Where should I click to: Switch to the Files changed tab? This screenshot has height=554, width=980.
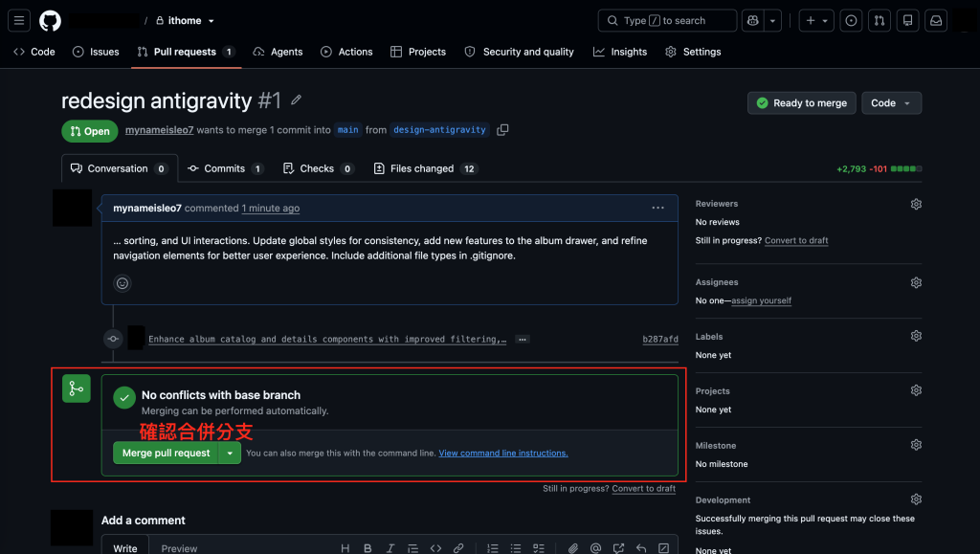[x=426, y=168]
